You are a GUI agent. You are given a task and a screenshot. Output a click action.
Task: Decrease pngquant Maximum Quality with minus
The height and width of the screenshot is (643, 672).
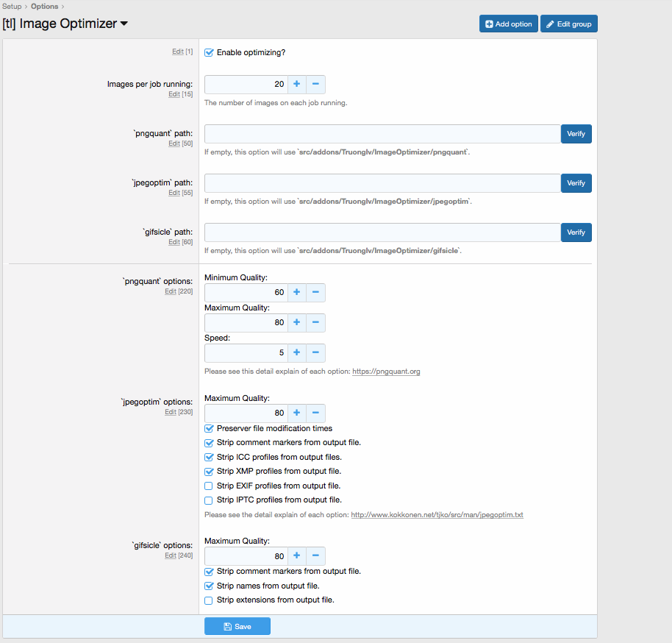[x=315, y=323]
